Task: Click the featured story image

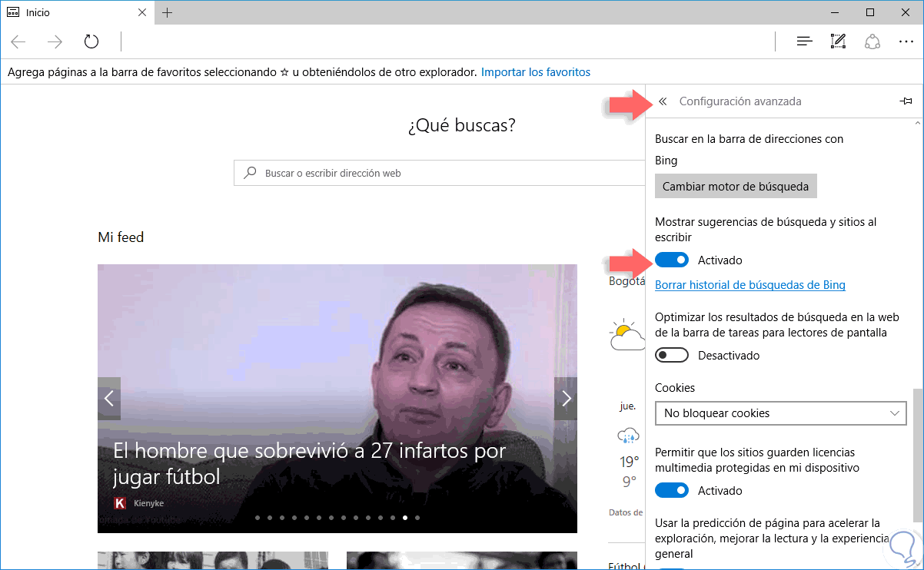Action: pyautogui.click(x=337, y=399)
